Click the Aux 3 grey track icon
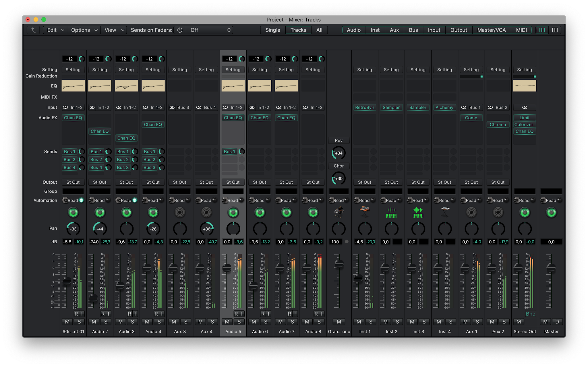 [x=180, y=212]
